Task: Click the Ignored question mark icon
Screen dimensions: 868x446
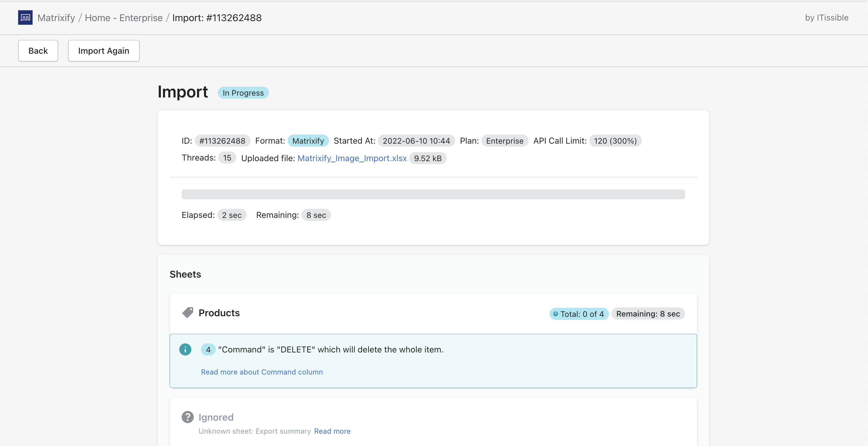Action: pyautogui.click(x=188, y=417)
